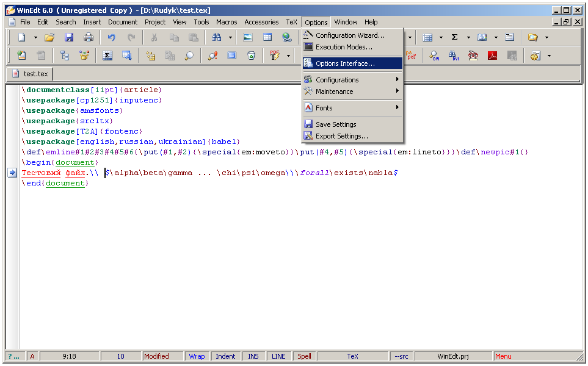Toggle INS insert mode in status bar
Image resolution: width=588 pixels, height=366 pixels.
coord(253,356)
